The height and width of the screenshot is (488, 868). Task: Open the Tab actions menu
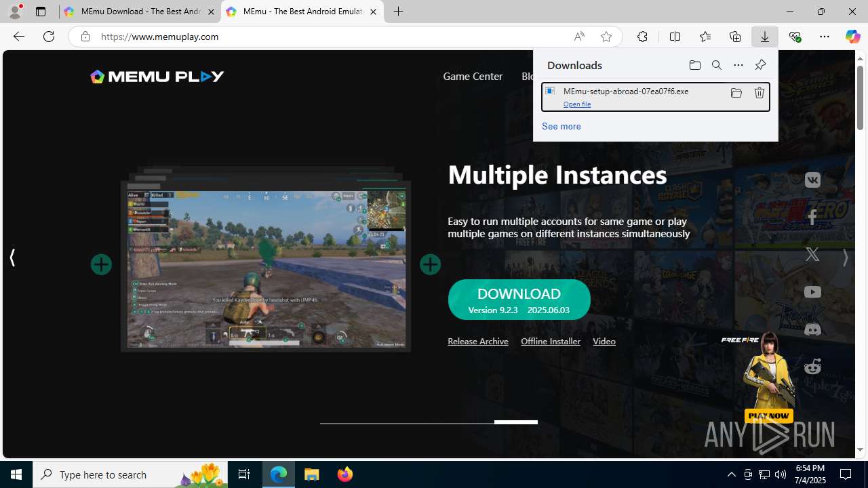pos(41,12)
